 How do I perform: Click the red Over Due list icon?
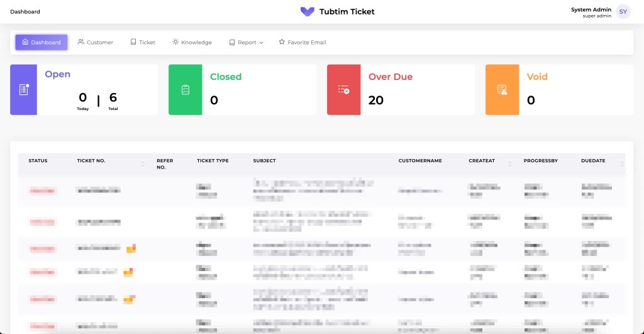[x=343, y=89]
